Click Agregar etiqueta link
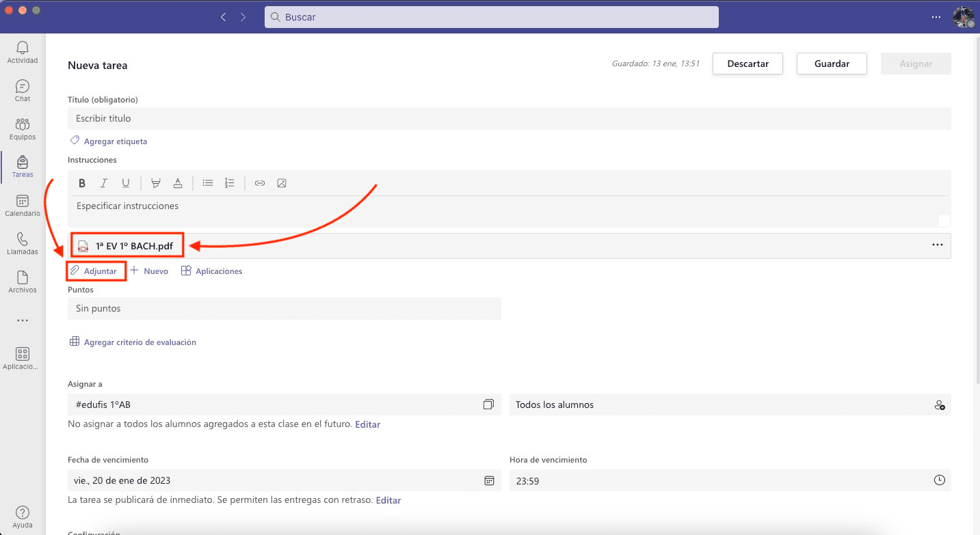The width and height of the screenshot is (980, 535). point(115,141)
